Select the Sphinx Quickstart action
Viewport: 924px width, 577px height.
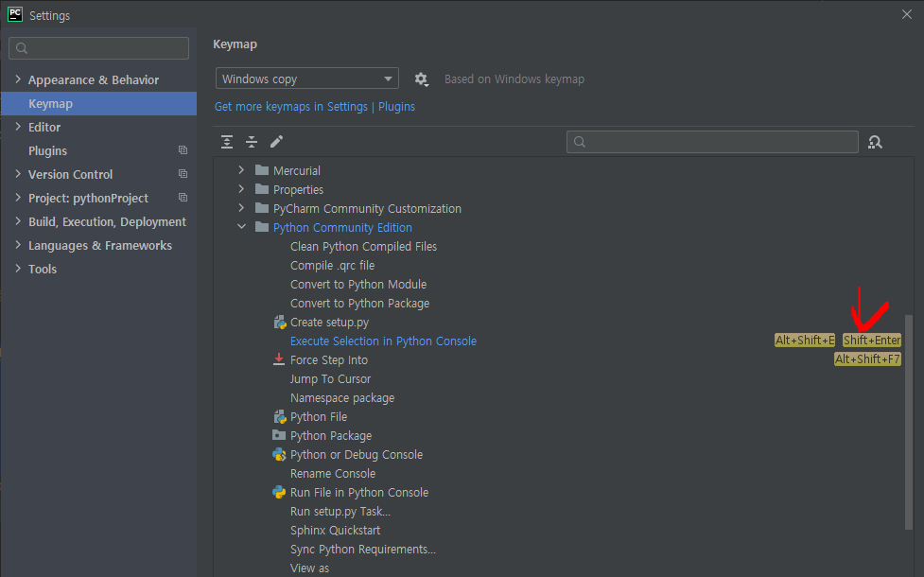point(336,531)
